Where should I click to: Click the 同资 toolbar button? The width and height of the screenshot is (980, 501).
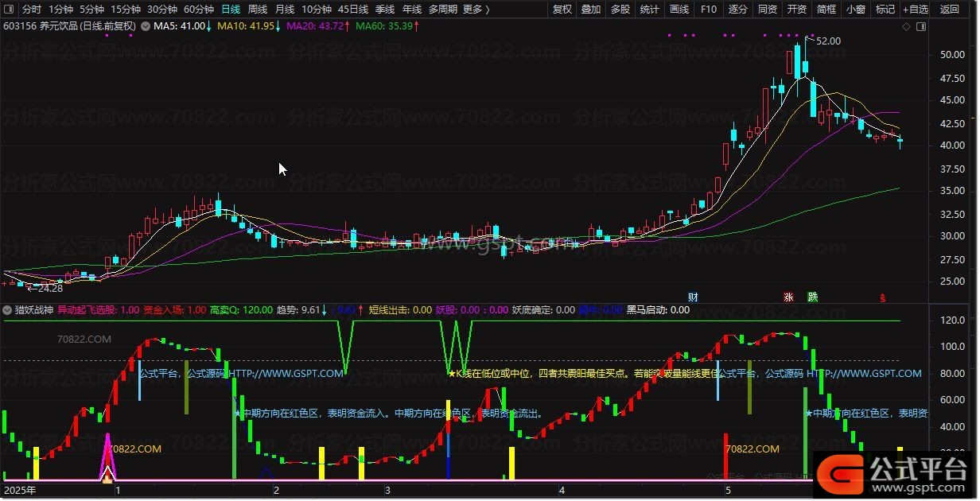click(768, 10)
